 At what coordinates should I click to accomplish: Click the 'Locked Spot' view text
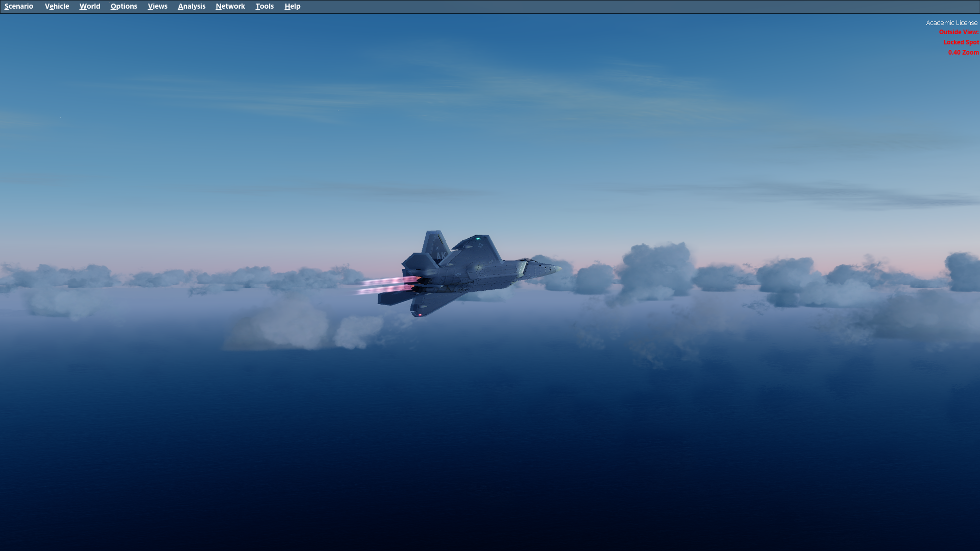coord(961,42)
